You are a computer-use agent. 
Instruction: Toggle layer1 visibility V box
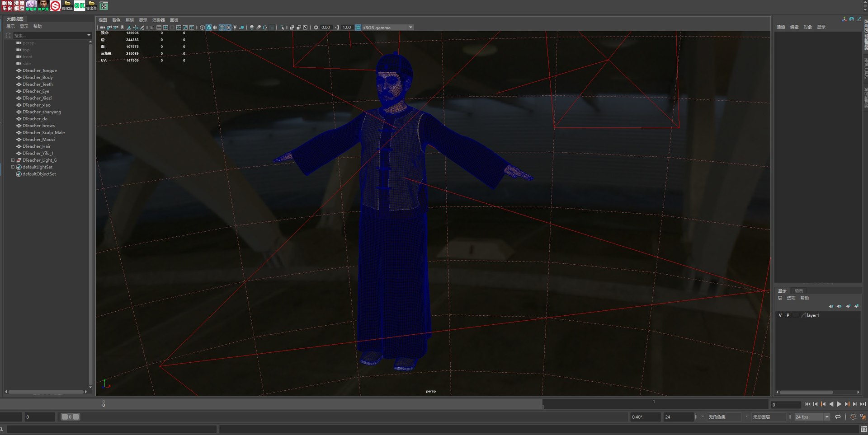pyautogui.click(x=780, y=315)
